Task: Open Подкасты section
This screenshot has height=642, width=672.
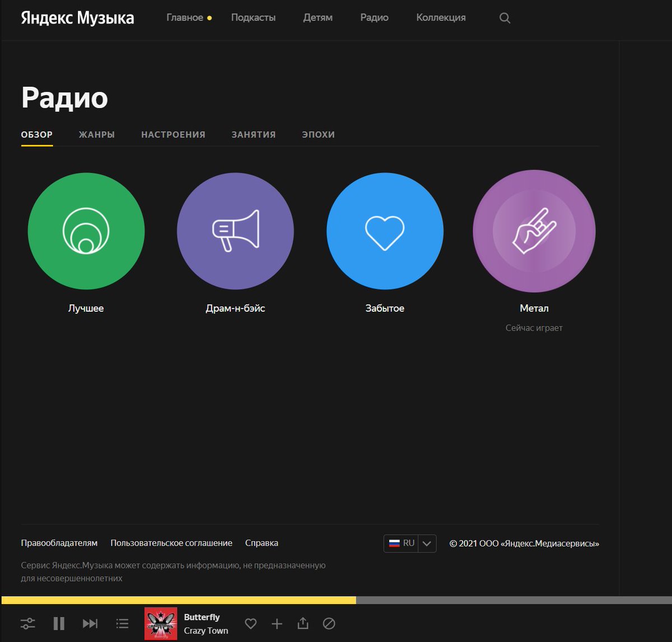Action: pyautogui.click(x=253, y=17)
